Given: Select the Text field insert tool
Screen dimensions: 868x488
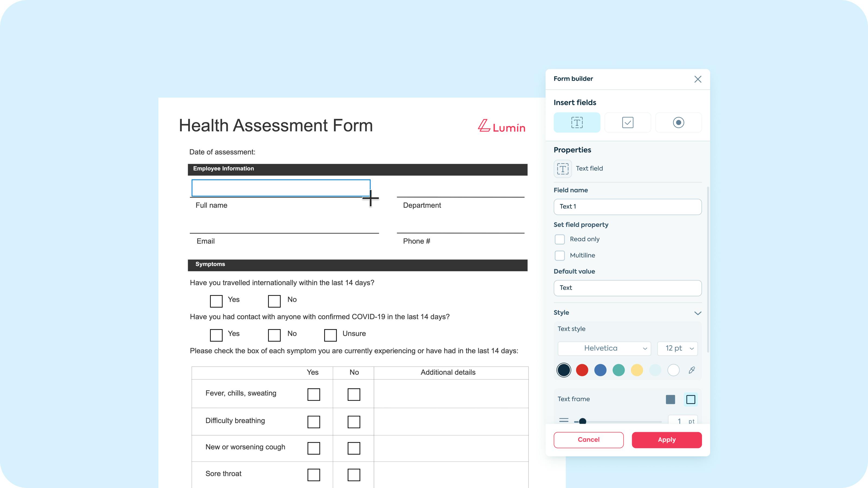Looking at the screenshot, I should tap(577, 122).
